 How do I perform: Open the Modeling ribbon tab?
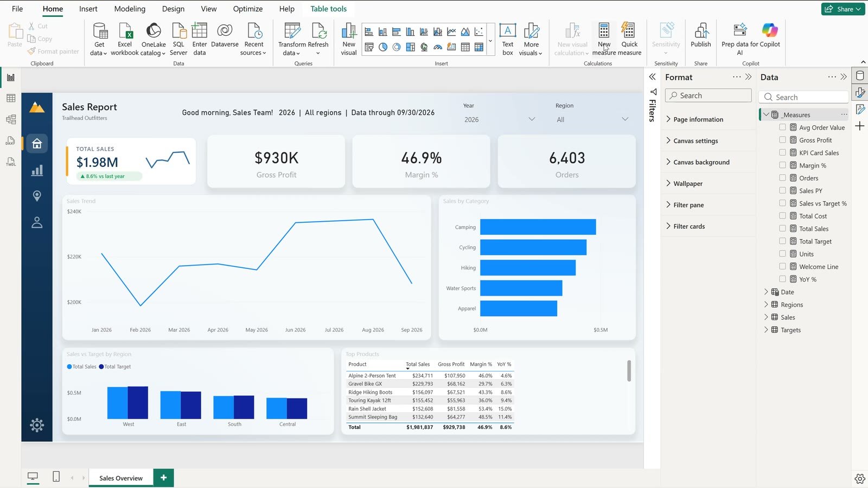pos(130,9)
